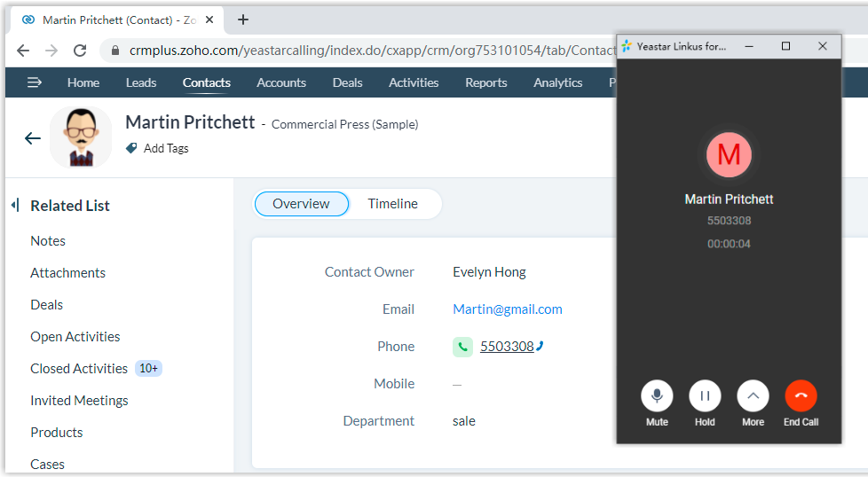Open the Martin@gmail.com email link
The width and height of the screenshot is (868, 477).
coord(507,309)
